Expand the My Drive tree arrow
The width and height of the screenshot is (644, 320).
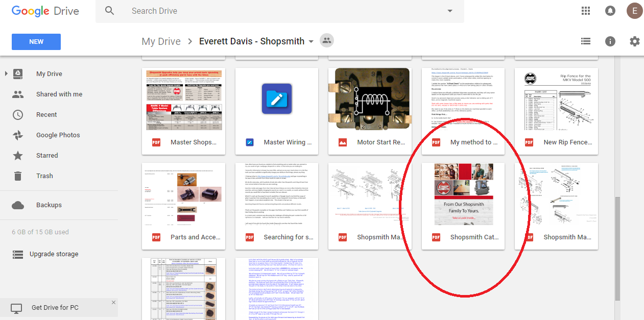tap(6, 74)
